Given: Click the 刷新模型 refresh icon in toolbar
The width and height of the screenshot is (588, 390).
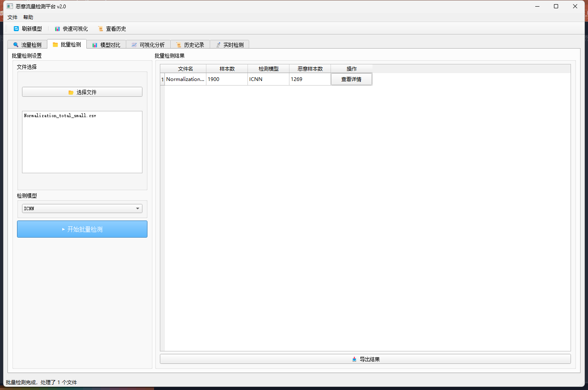Looking at the screenshot, I should point(17,29).
